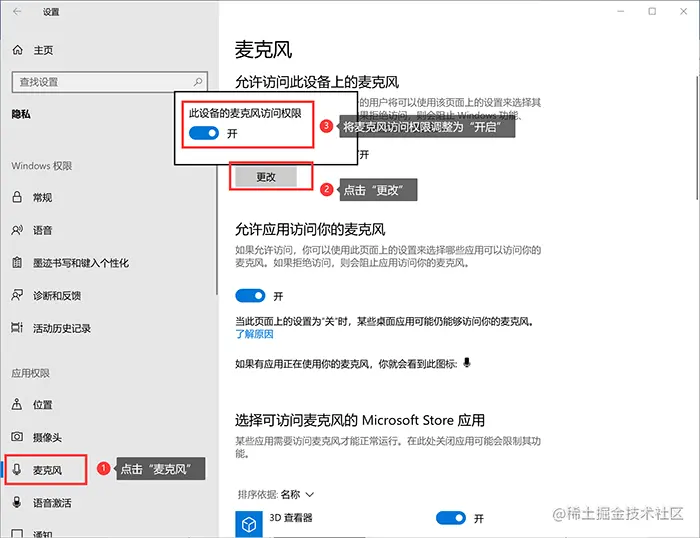Click the 诊断和反馈 icon
The image size is (700, 538).
coord(17,295)
